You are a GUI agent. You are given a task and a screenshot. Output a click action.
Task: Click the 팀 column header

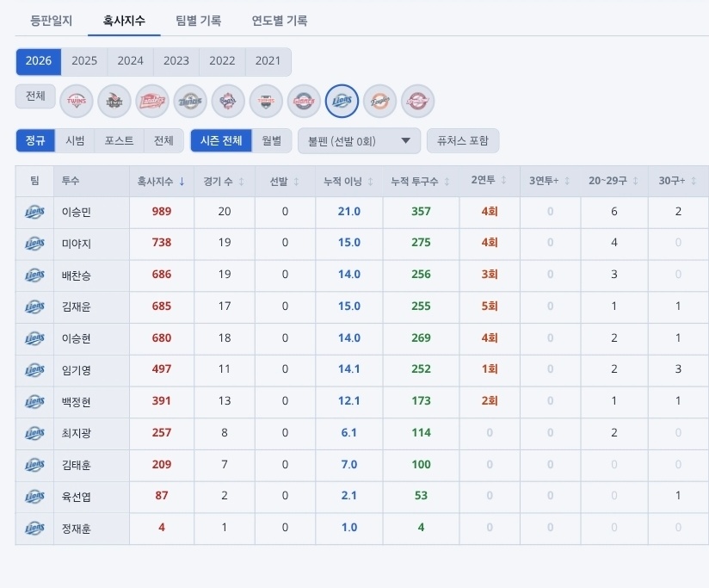coord(34,181)
